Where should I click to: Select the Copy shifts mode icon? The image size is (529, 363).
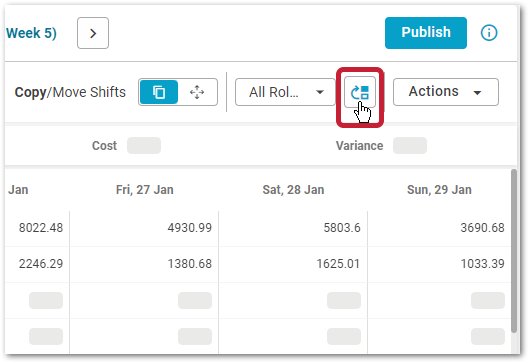point(159,92)
